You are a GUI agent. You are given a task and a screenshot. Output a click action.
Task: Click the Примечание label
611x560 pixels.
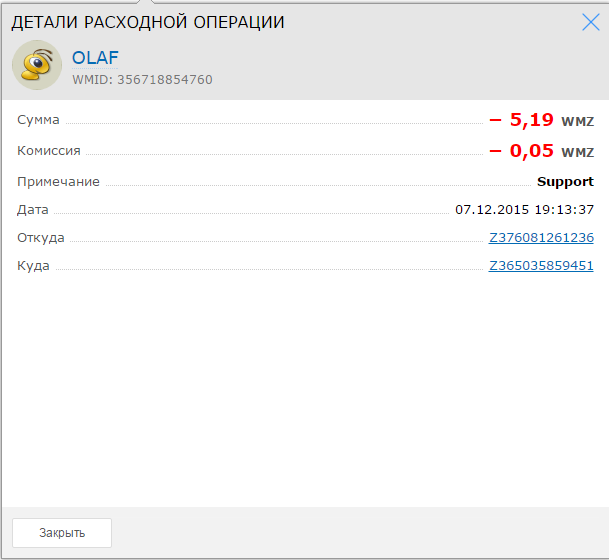58,182
